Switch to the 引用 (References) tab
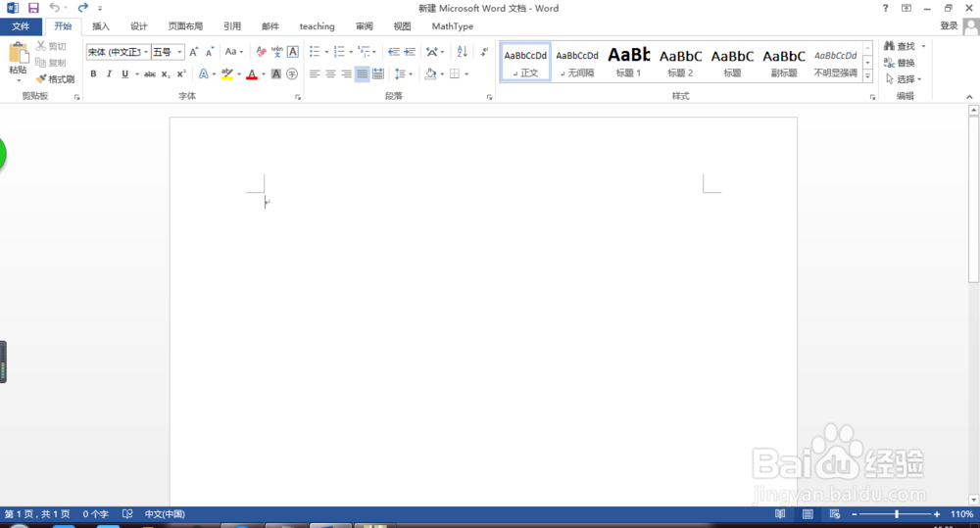Screen dimensions: 980x528 [232, 26]
